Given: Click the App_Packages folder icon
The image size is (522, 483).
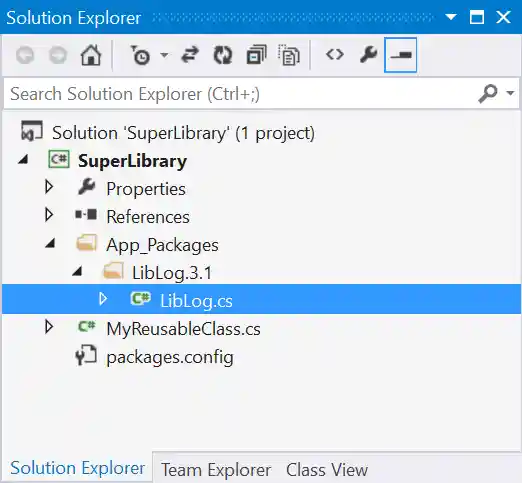Looking at the screenshot, I should (x=87, y=242).
